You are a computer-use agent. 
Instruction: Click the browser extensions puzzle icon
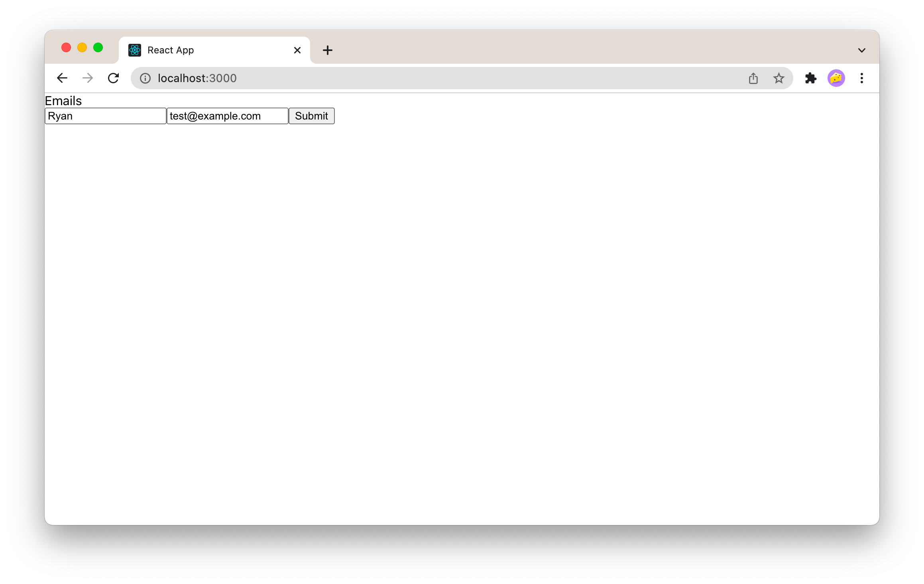(810, 78)
